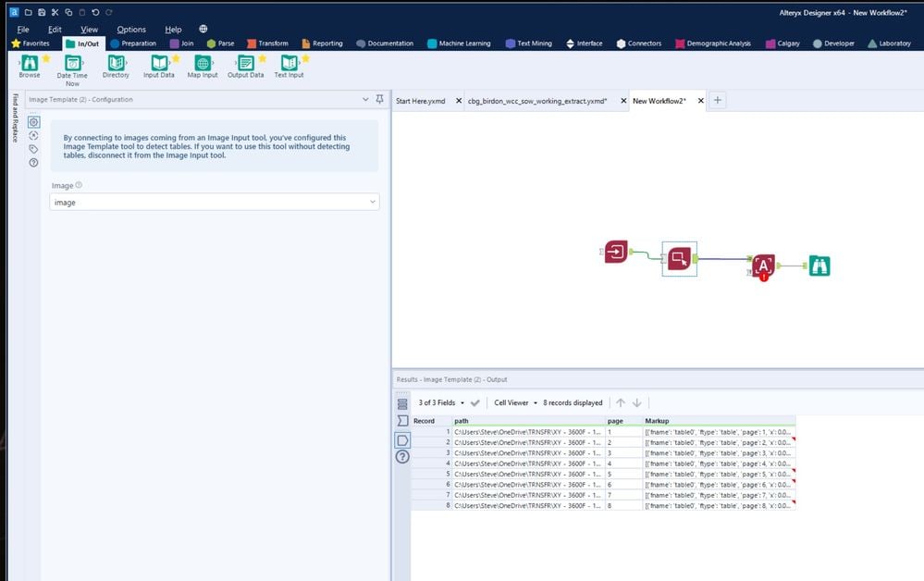Switch to the Documentation tool palette
Image resolution: width=924 pixels, height=581 pixels.
pyautogui.click(x=385, y=43)
